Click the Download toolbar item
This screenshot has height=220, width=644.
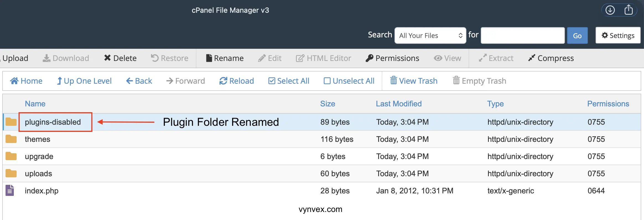coord(66,58)
